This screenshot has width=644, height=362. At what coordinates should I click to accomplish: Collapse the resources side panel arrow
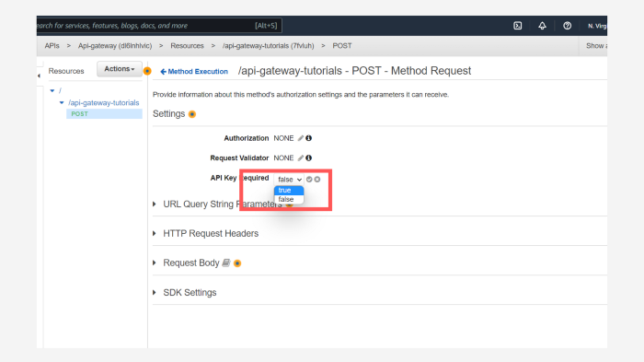(39, 76)
